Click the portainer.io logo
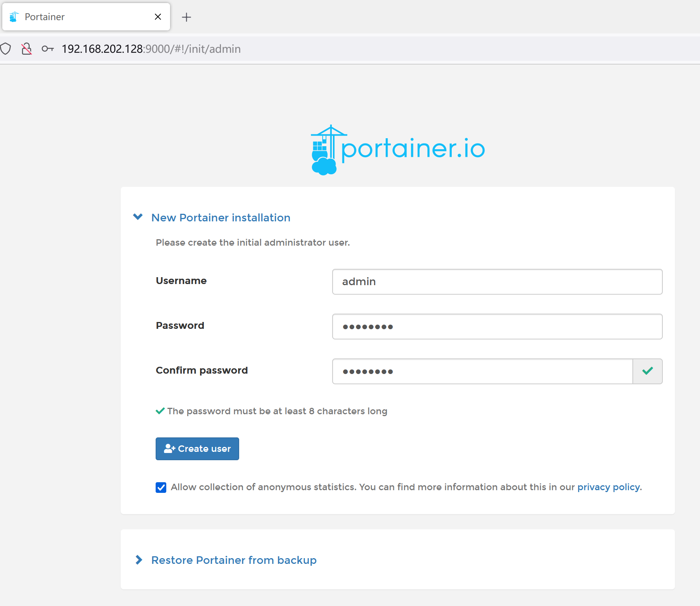Screen dimensions: 700x606 398,150
